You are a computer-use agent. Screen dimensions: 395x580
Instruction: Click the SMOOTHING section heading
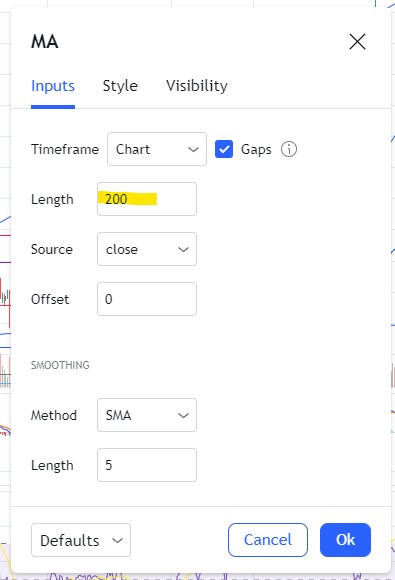[x=60, y=365]
